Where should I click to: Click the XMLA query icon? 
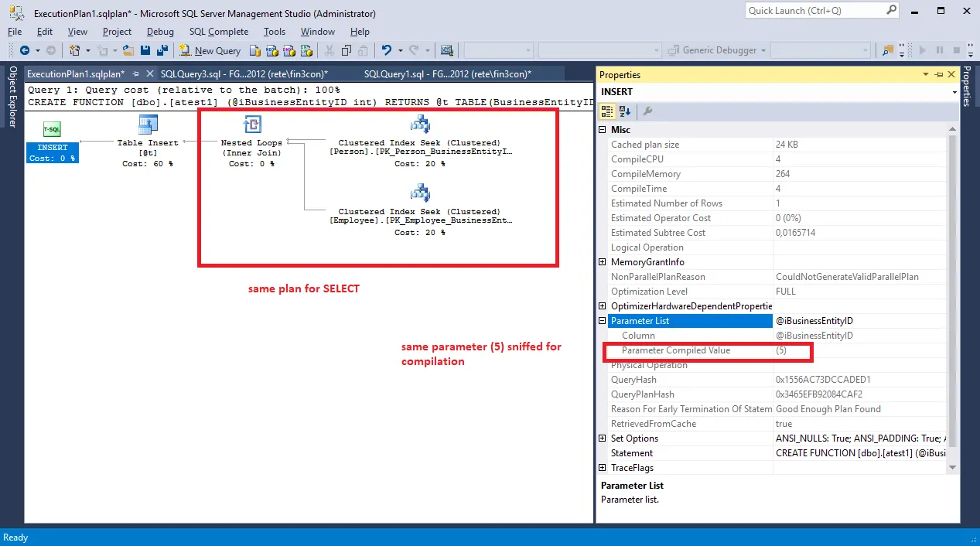tap(306, 50)
